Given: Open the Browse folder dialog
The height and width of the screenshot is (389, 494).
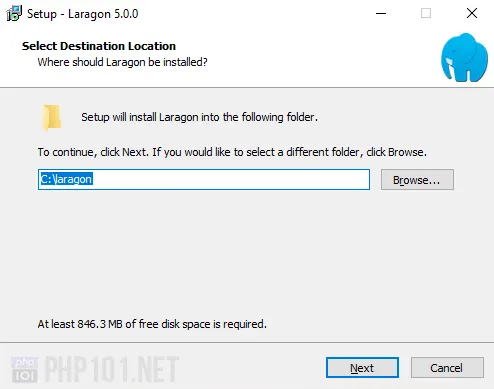Looking at the screenshot, I should [x=417, y=180].
